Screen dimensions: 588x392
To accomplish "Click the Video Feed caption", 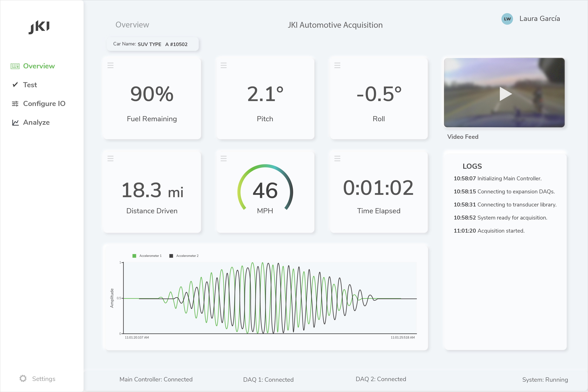I will pos(463,137).
